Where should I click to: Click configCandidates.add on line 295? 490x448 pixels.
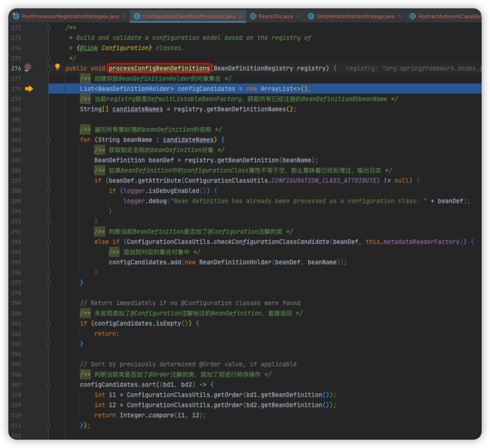[x=145, y=262]
